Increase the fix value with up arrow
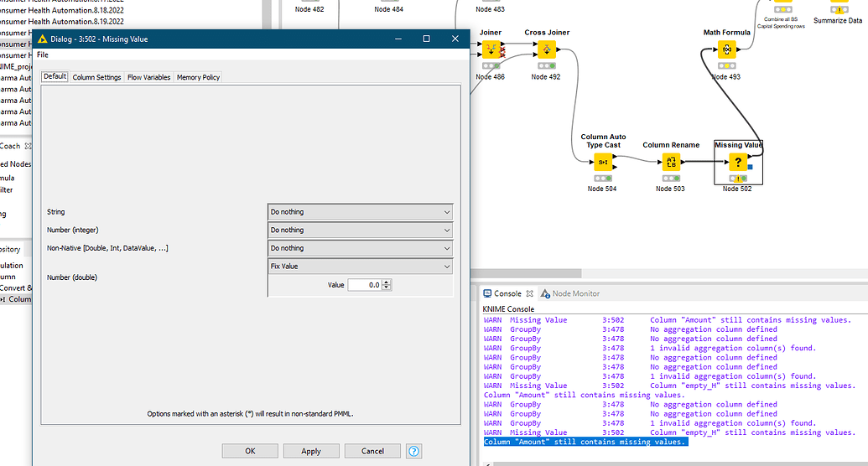This screenshot has width=868, height=466. (387, 282)
